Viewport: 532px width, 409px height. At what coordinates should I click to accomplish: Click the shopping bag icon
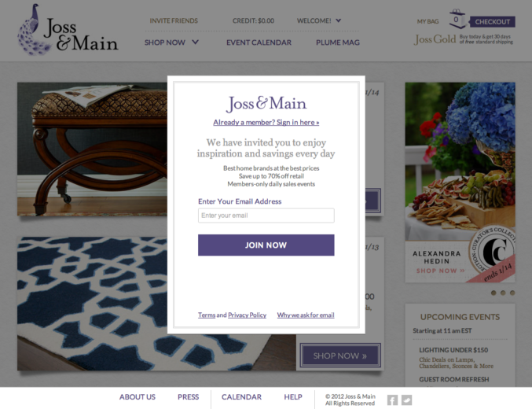coord(457,20)
